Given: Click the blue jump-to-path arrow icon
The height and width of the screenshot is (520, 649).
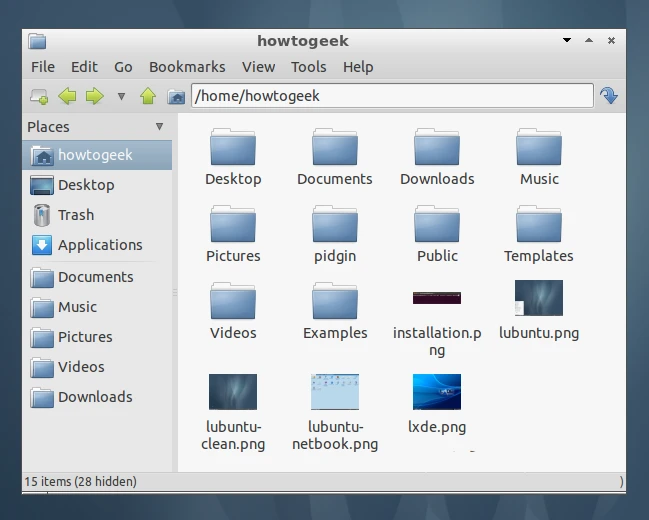Looking at the screenshot, I should 609,96.
